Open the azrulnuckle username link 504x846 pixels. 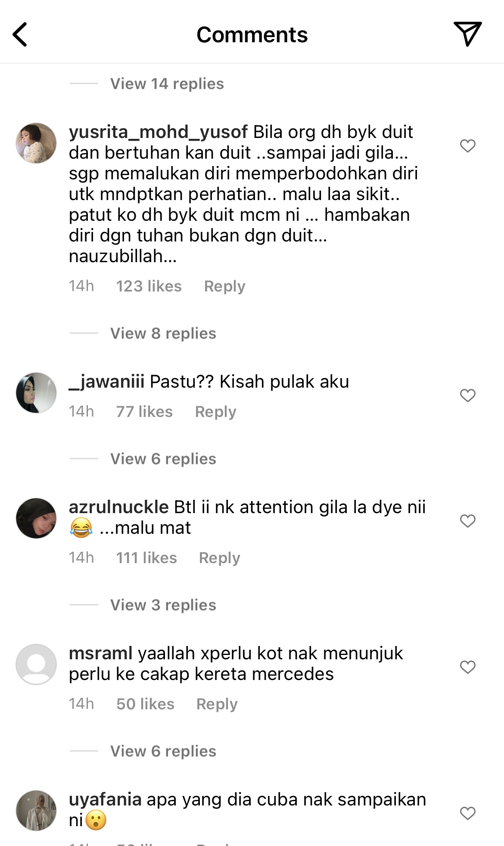118,507
